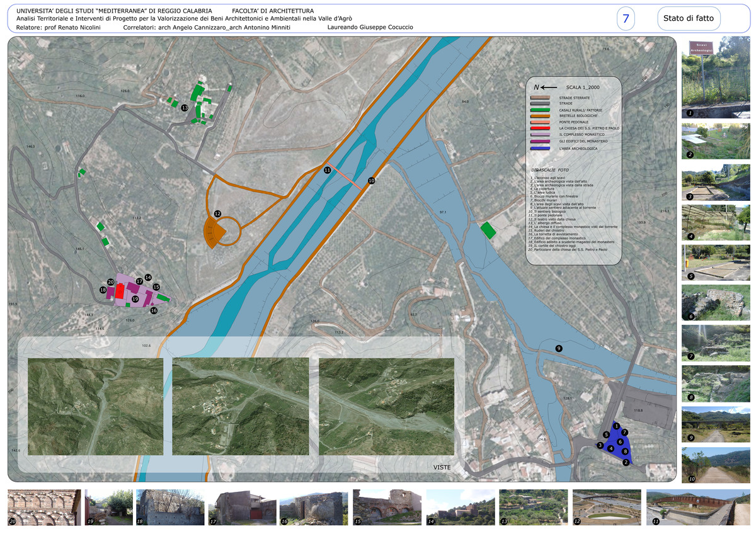View photo 4 roof covering thumbnail
756x534 pixels.
[x=716, y=222]
